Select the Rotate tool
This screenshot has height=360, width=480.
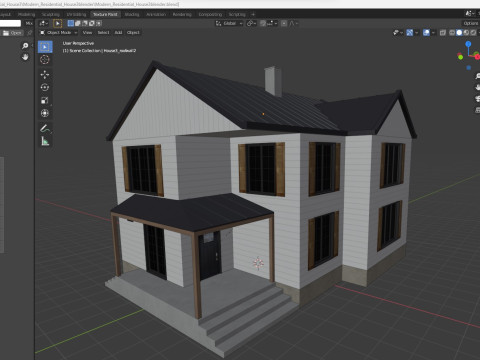[x=45, y=87]
